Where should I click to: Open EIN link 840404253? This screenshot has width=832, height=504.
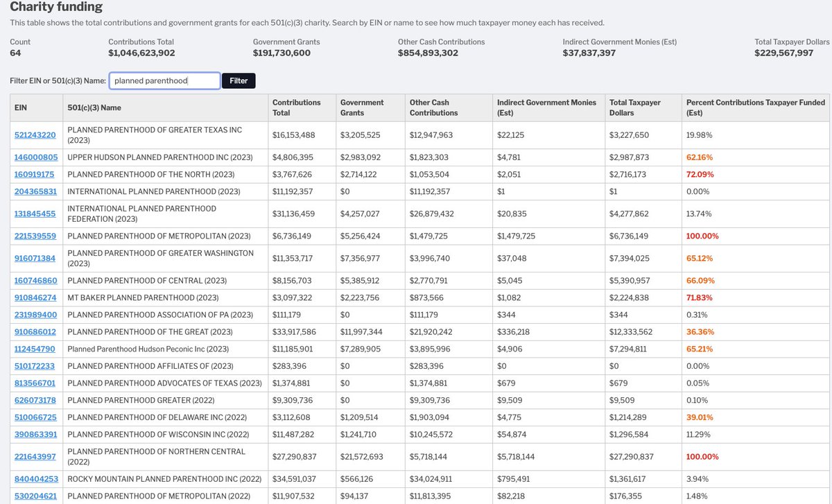(x=35, y=479)
